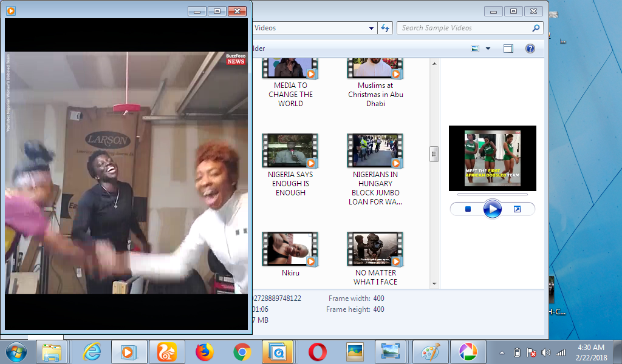Stop the preview pane video

coord(468,209)
